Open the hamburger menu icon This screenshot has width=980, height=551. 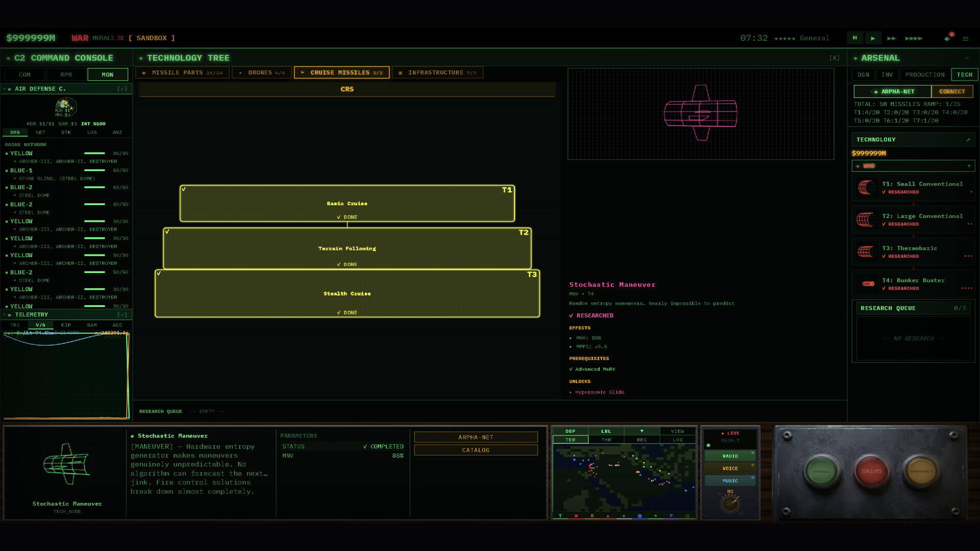(x=966, y=38)
